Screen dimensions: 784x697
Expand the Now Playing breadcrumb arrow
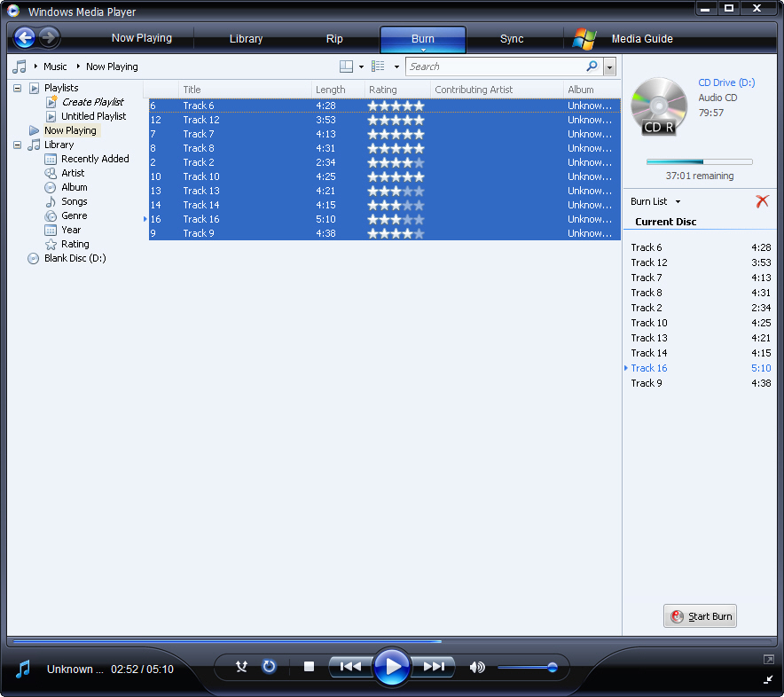pyautogui.click(x=78, y=66)
